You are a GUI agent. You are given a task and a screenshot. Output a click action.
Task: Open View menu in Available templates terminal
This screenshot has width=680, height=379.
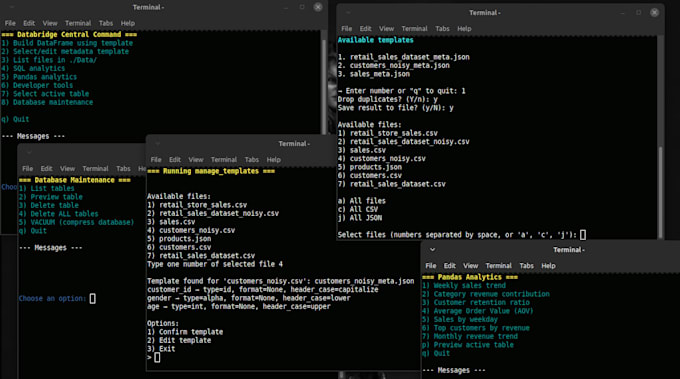pos(386,29)
